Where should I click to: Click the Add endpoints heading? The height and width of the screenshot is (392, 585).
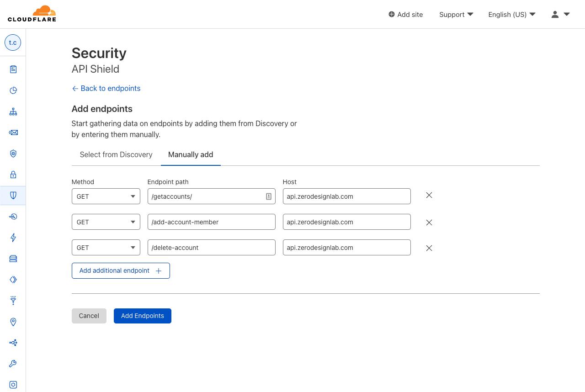pyautogui.click(x=102, y=109)
